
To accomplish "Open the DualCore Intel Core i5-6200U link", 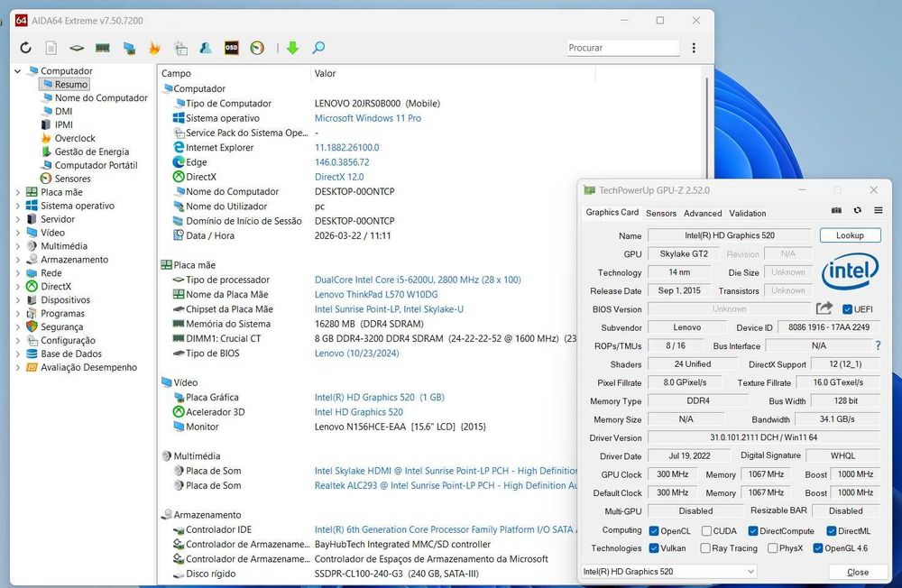I will 417,280.
